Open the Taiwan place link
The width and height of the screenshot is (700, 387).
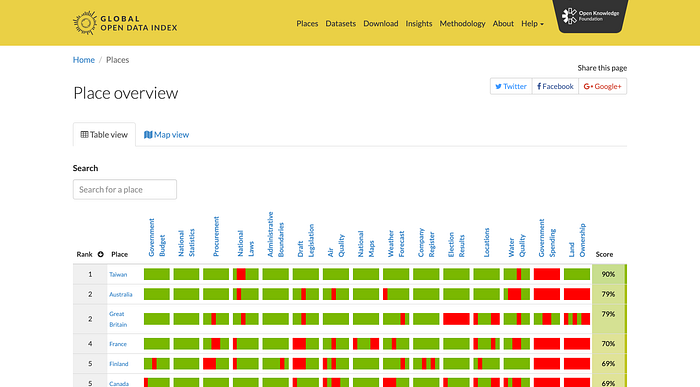point(118,275)
